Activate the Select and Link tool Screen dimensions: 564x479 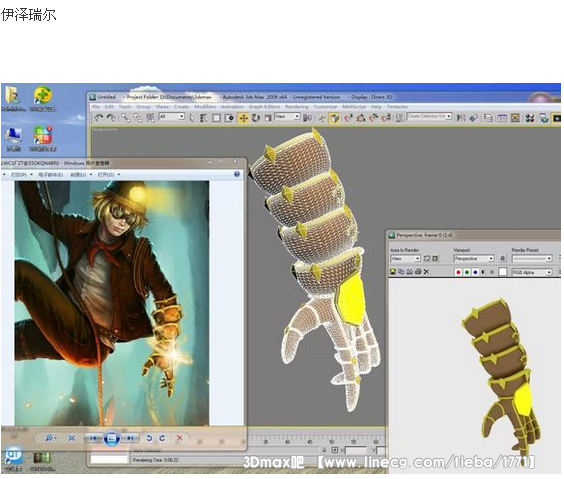125,118
